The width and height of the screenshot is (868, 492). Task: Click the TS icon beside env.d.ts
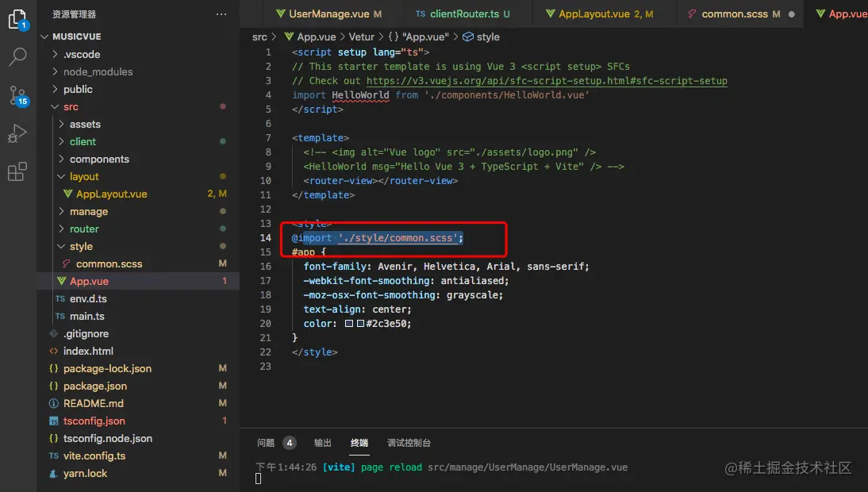pyautogui.click(x=60, y=299)
